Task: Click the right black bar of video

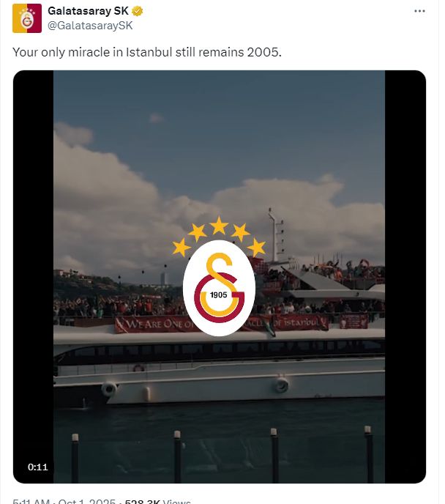Action: 405,277
